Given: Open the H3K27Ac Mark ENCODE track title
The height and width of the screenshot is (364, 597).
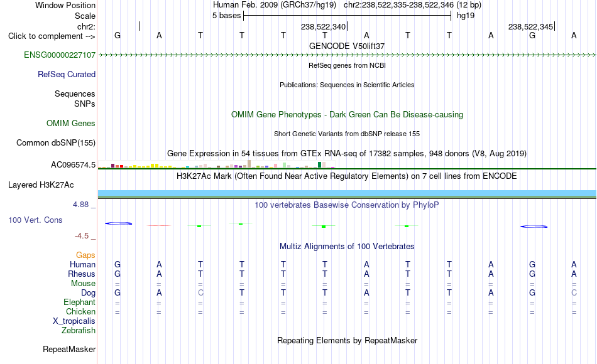Looking at the screenshot, I should click(x=347, y=176).
